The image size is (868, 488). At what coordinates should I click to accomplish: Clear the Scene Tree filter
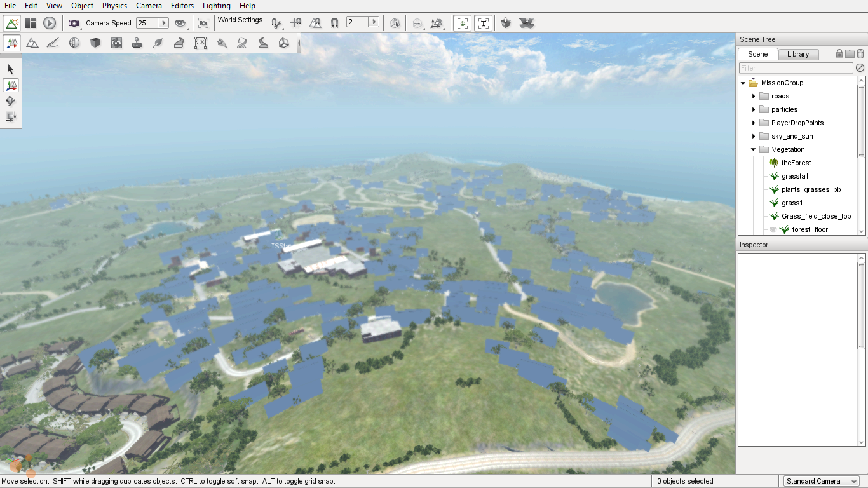click(x=860, y=68)
